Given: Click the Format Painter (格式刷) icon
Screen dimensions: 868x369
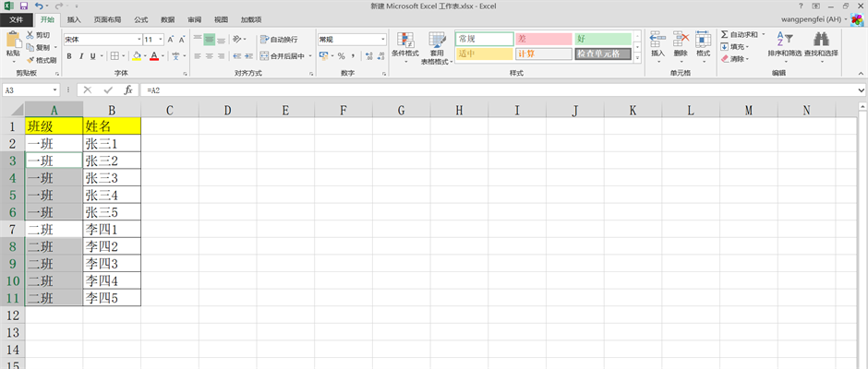Looking at the screenshot, I should [30, 60].
